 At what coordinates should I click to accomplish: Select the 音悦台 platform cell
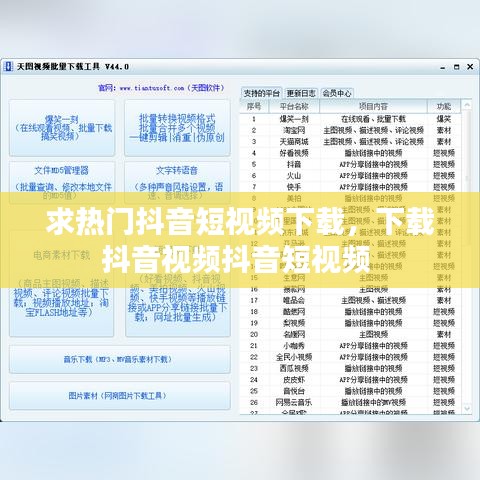click(x=294, y=391)
